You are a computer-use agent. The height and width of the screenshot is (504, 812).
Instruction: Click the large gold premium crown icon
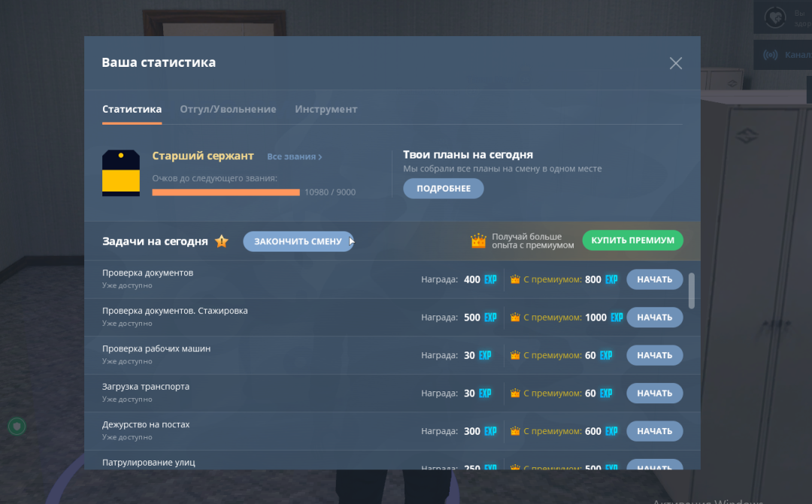pos(478,241)
